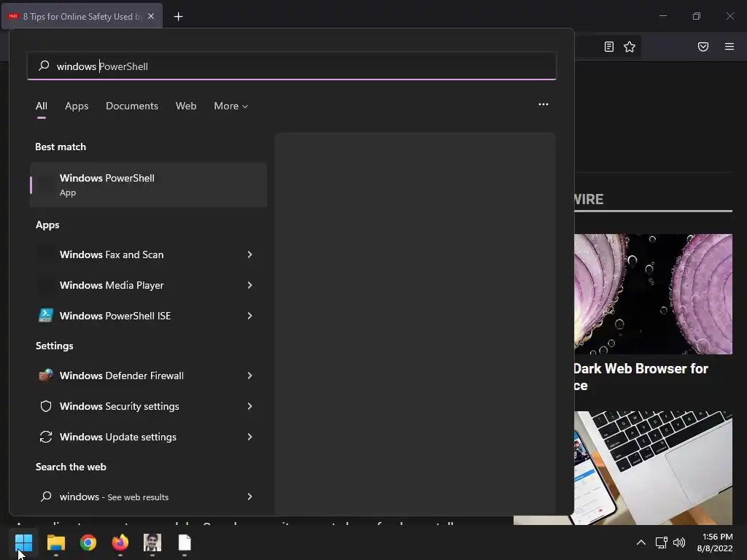Expand Windows Security settings chevron

pos(249,406)
